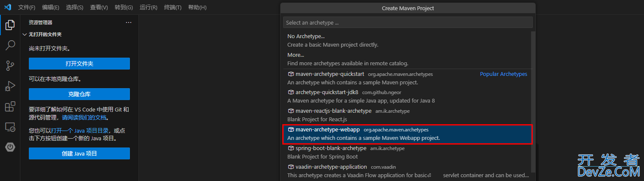Screen dimensions: 644x181
Task: Follow the 打开一个 Java 项目目录 link
Action: point(80,130)
